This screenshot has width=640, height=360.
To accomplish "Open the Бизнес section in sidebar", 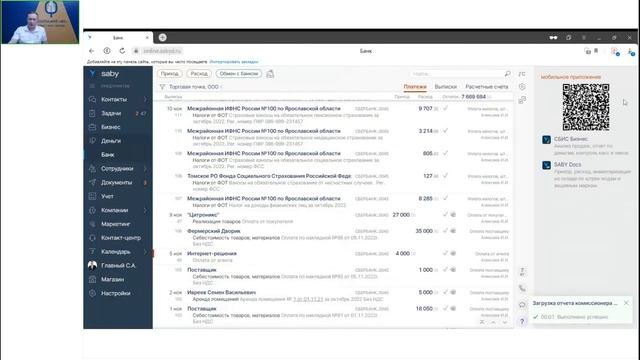I will point(111,127).
